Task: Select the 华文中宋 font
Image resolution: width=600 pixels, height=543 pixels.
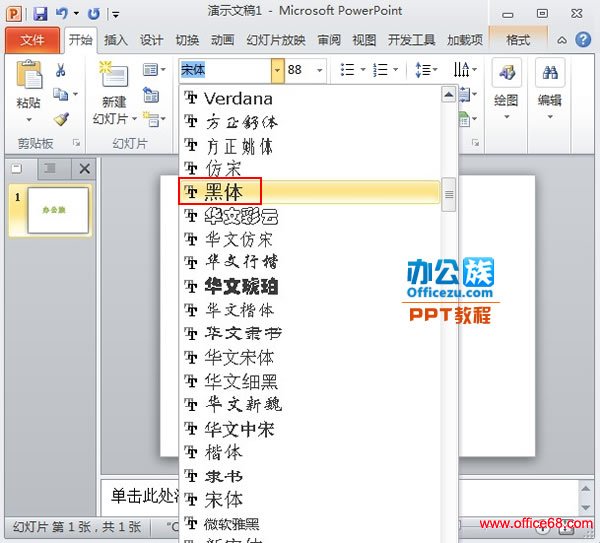Action: pos(310,429)
